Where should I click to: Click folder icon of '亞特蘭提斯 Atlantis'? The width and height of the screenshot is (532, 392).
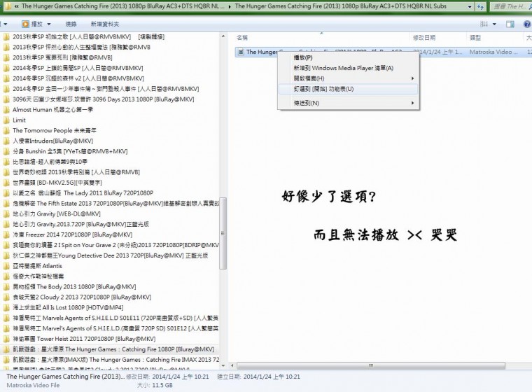(x=6, y=266)
